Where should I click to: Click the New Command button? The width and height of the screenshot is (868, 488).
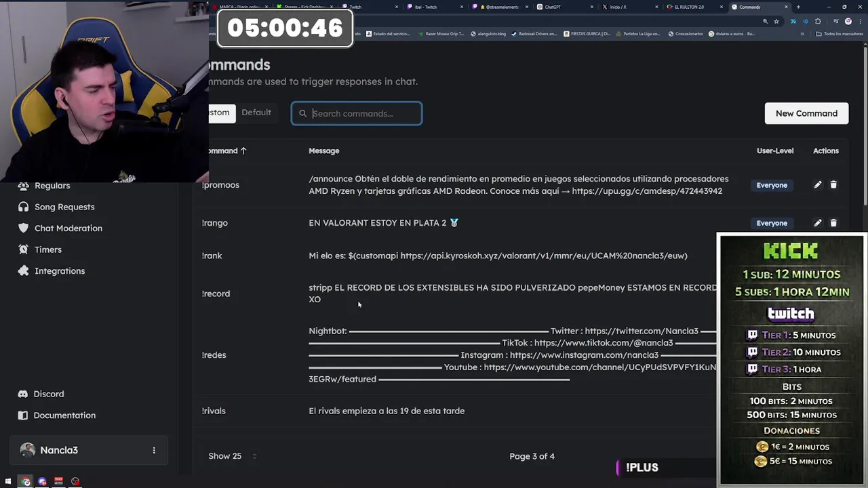coord(806,113)
